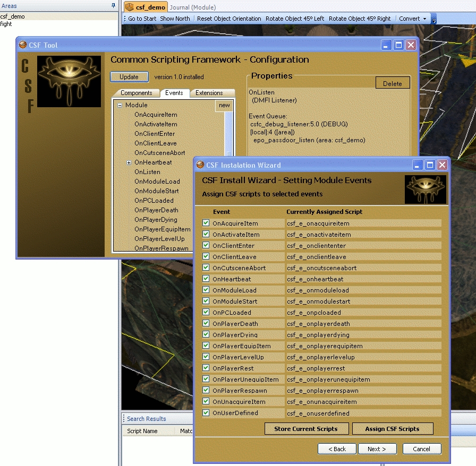Click the Assign CSF Scripts button
The width and height of the screenshot is (476, 466).
click(392, 429)
